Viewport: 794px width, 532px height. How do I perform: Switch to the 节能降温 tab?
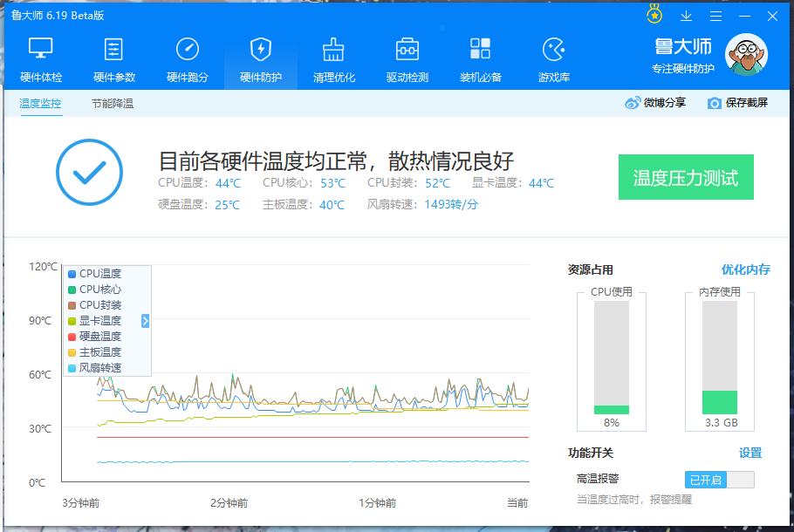[113, 102]
